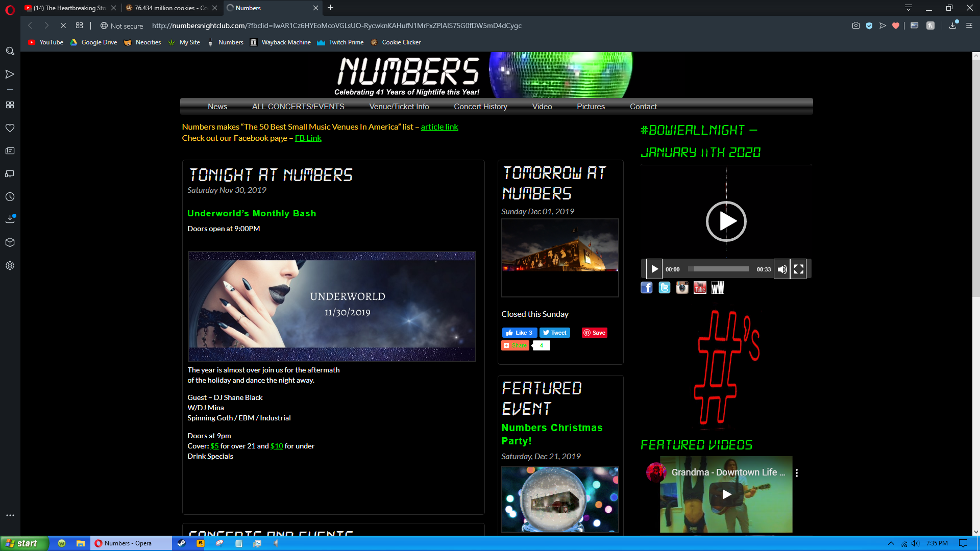Screen dimensions: 980x551
Task: Follow the article link hyperlink
Action: pyautogui.click(x=439, y=127)
